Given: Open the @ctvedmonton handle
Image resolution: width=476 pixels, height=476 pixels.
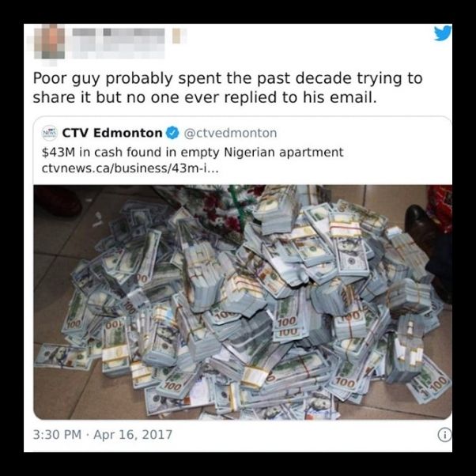Looking at the screenshot, I should pyautogui.click(x=230, y=133).
